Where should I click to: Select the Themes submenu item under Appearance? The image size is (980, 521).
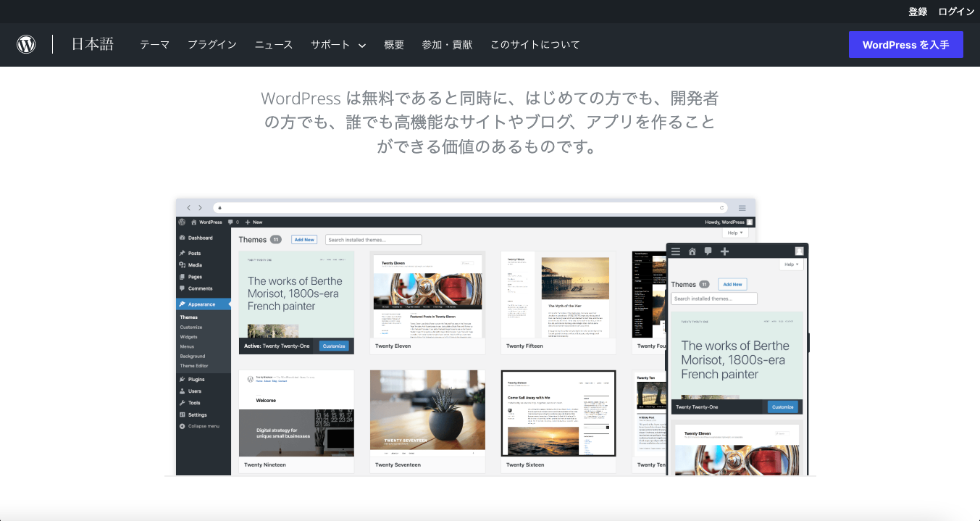(x=189, y=317)
